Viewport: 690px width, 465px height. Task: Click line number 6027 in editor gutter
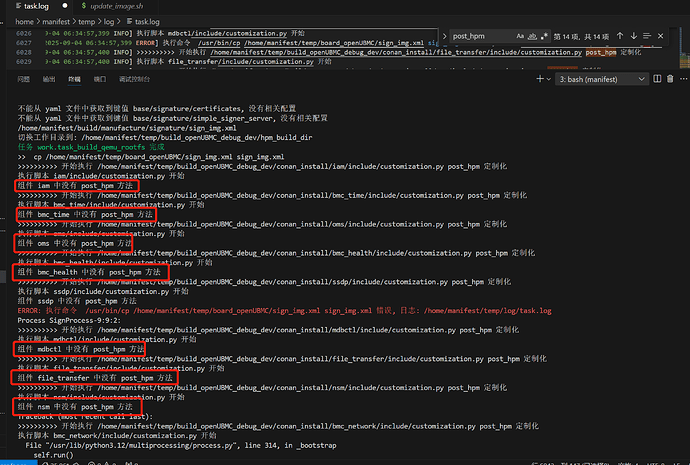pos(23,43)
